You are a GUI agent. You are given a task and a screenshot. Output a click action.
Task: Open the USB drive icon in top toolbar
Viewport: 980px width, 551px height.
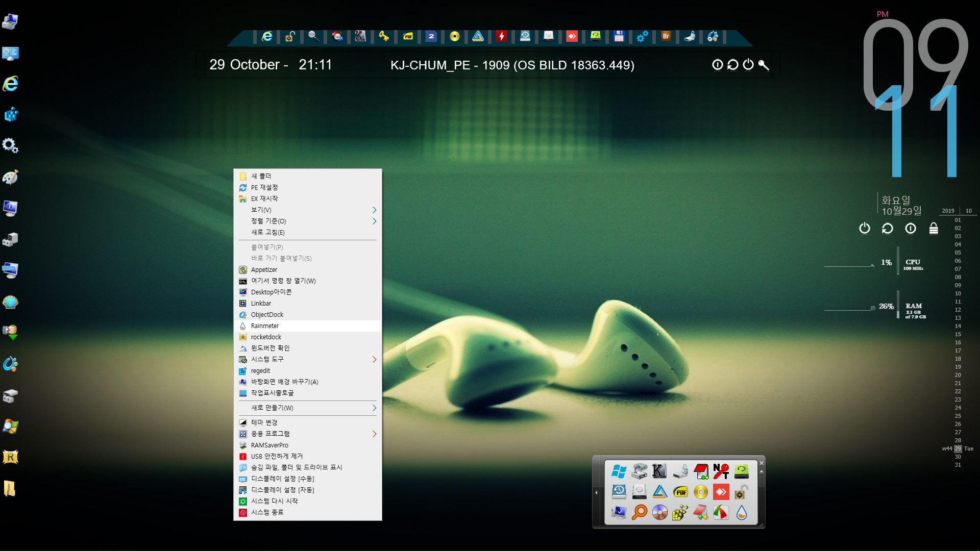point(690,36)
